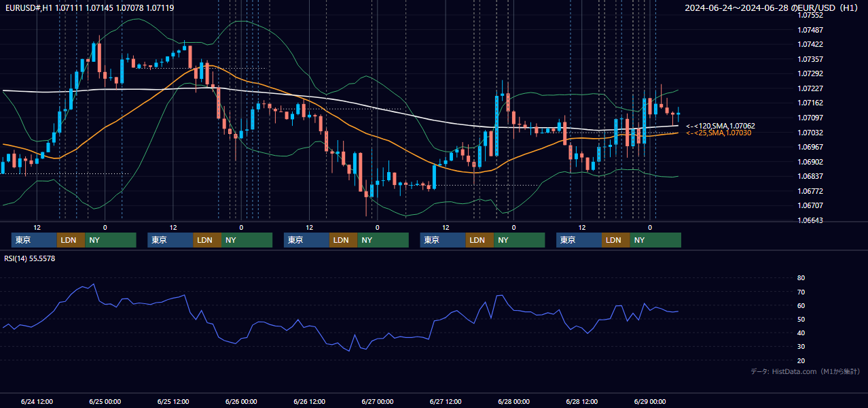Screen dimensions: 868x408
Task: Select the 2024-06-24~2024-06-28 EUR/USD (H1) heading
Action: click(772, 7)
